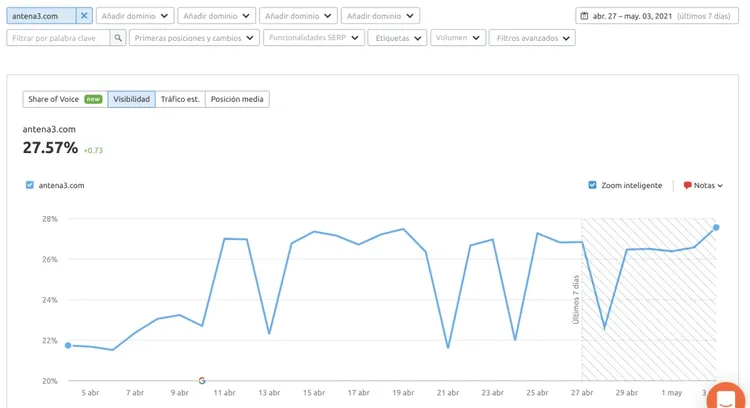Expand Primeras posiciones y cambios filter

pos(194,38)
